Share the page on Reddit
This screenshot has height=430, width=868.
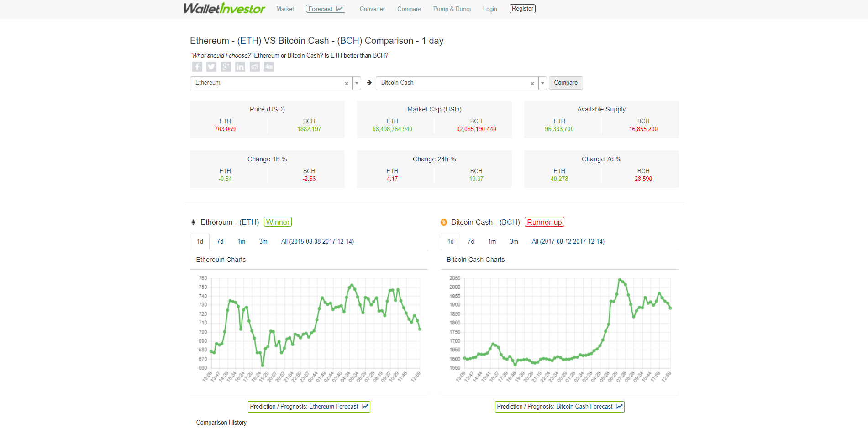(x=255, y=67)
